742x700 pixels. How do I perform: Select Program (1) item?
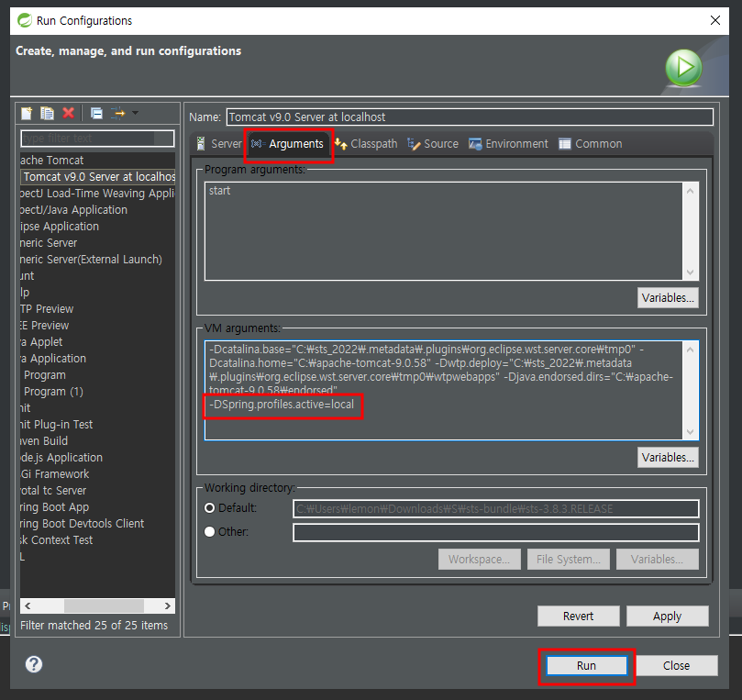point(53,392)
